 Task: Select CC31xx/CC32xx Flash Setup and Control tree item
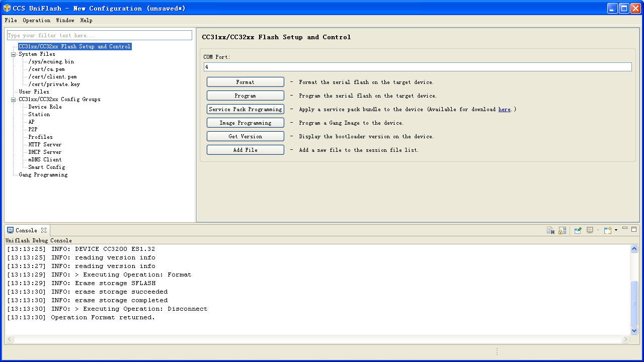[x=74, y=47]
